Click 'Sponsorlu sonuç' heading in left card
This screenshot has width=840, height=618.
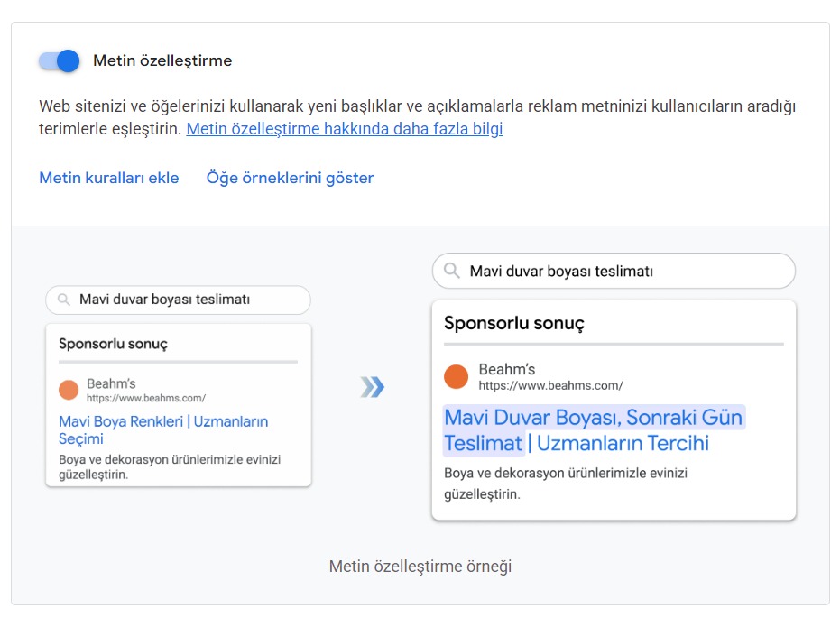(x=113, y=343)
